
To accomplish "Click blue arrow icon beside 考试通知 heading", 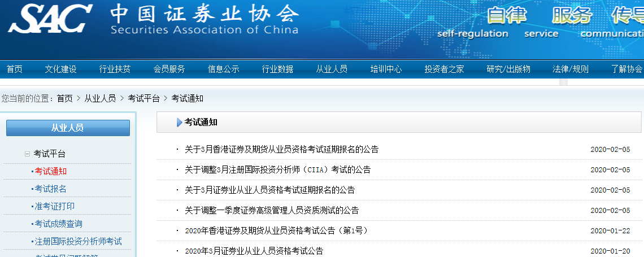I will pyautogui.click(x=179, y=123).
